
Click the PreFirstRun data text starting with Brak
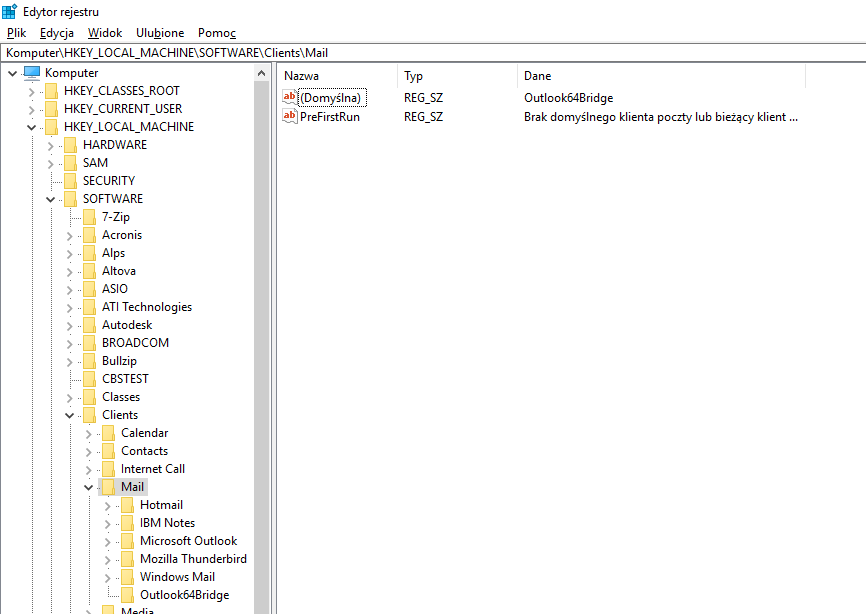point(661,117)
